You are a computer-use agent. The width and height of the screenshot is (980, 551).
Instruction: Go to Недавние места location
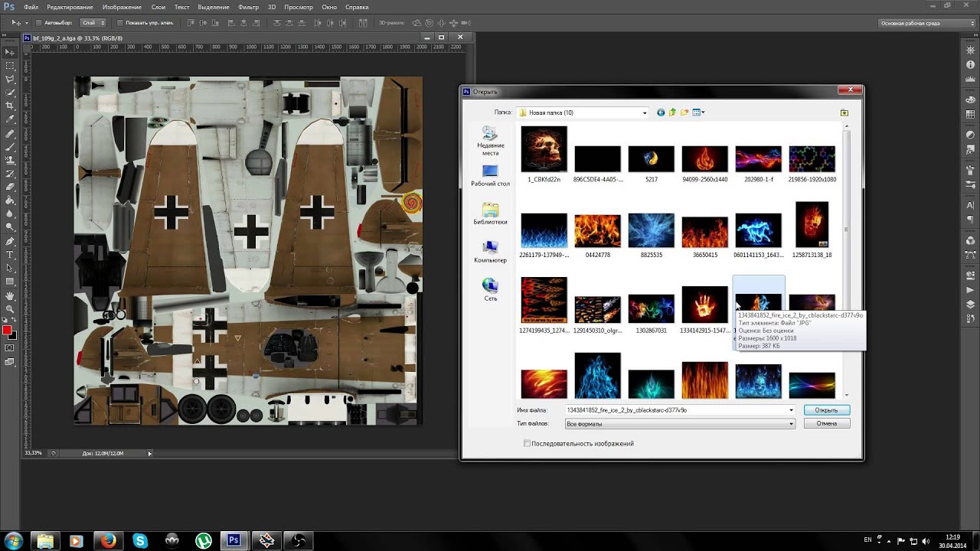click(490, 141)
